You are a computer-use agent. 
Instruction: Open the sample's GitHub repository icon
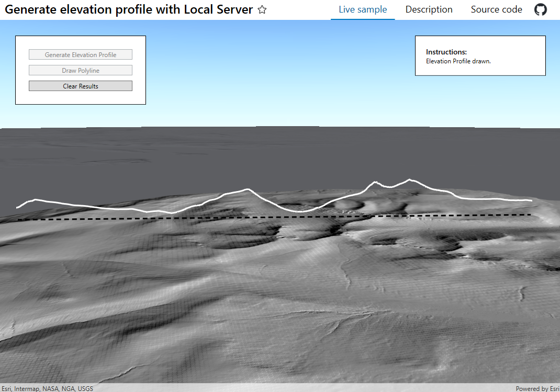(x=540, y=9)
